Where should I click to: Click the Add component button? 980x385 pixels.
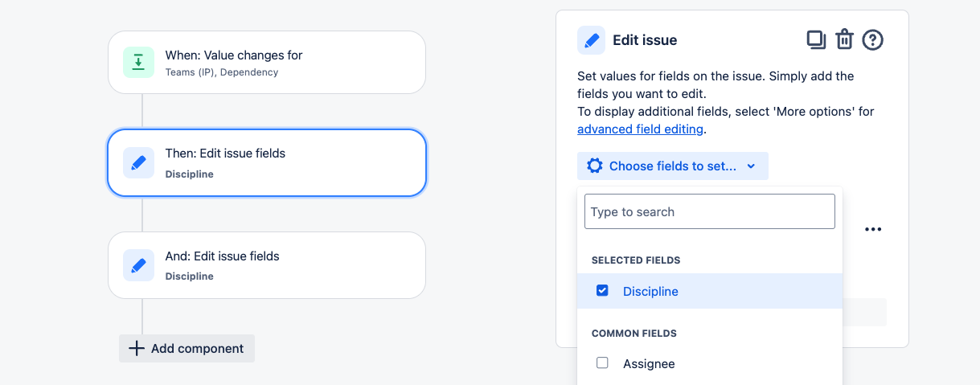[x=187, y=349]
